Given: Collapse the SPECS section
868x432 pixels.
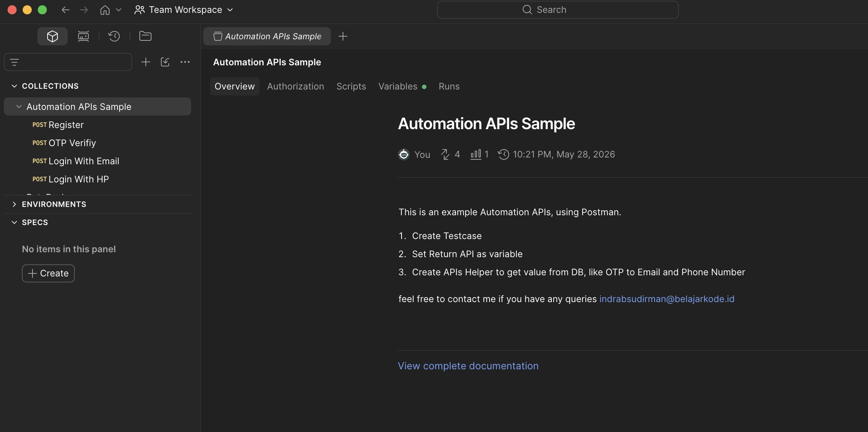Looking at the screenshot, I should coord(14,222).
